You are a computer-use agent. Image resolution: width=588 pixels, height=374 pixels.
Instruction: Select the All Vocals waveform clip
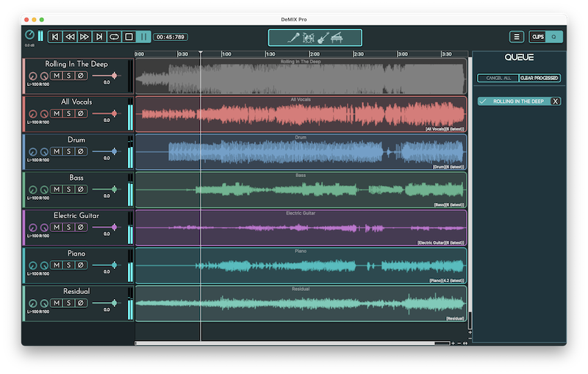[301, 114]
